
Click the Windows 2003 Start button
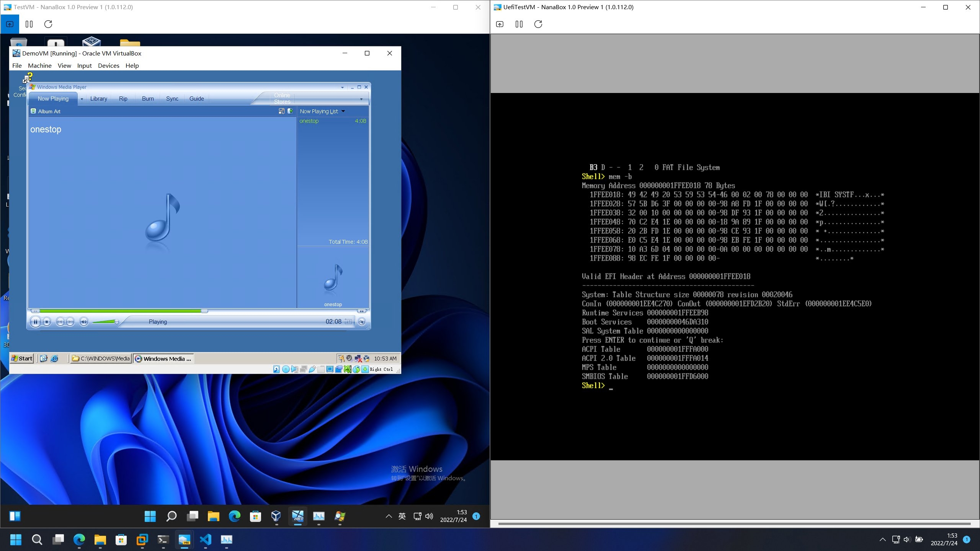[22, 359]
